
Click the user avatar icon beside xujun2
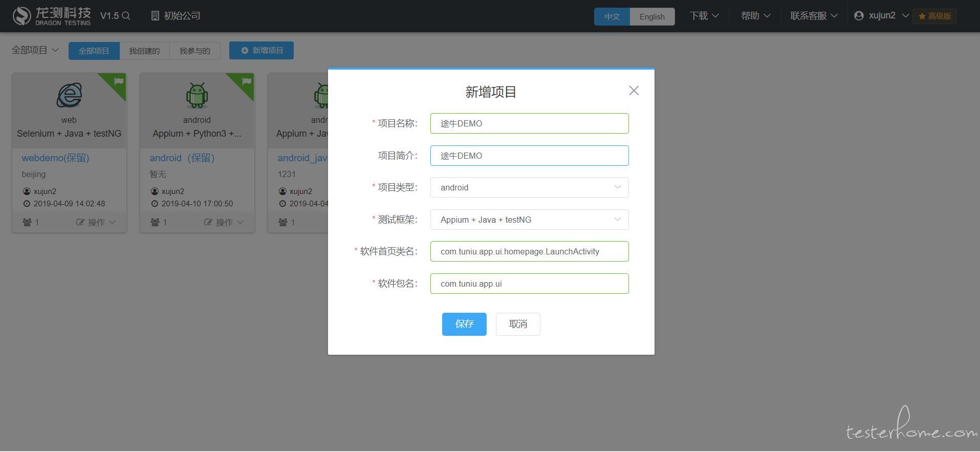click(859, 16)
